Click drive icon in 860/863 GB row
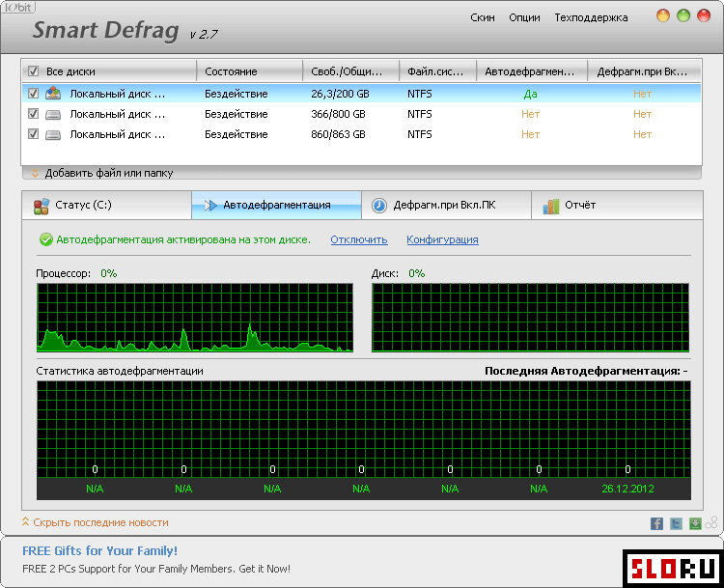 53,134
